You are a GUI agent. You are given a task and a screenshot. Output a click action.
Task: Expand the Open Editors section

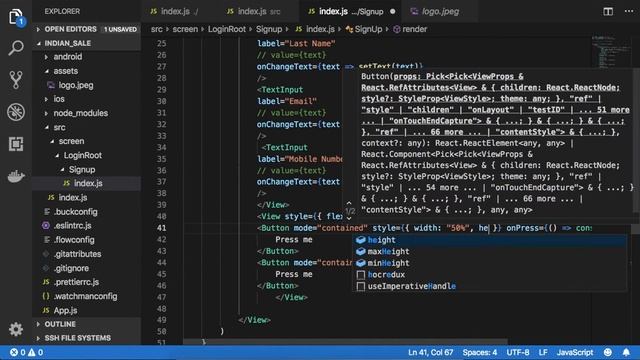(x=87, y=29)
